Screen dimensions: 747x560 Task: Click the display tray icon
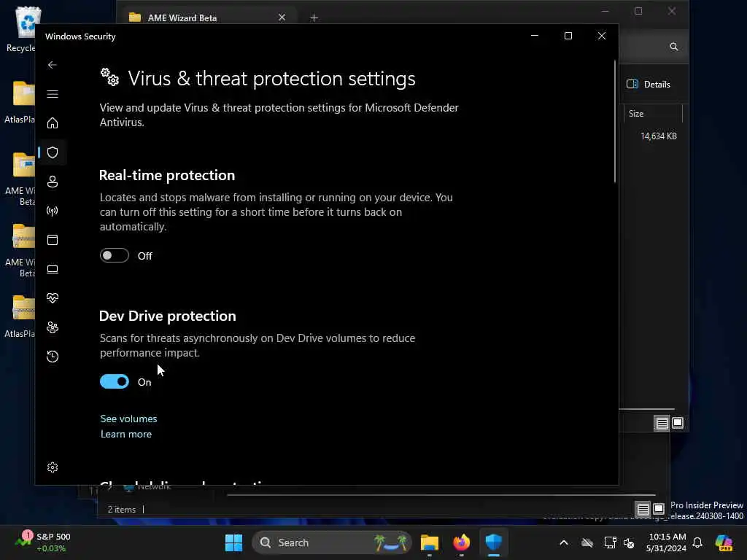tap(611, 542)
